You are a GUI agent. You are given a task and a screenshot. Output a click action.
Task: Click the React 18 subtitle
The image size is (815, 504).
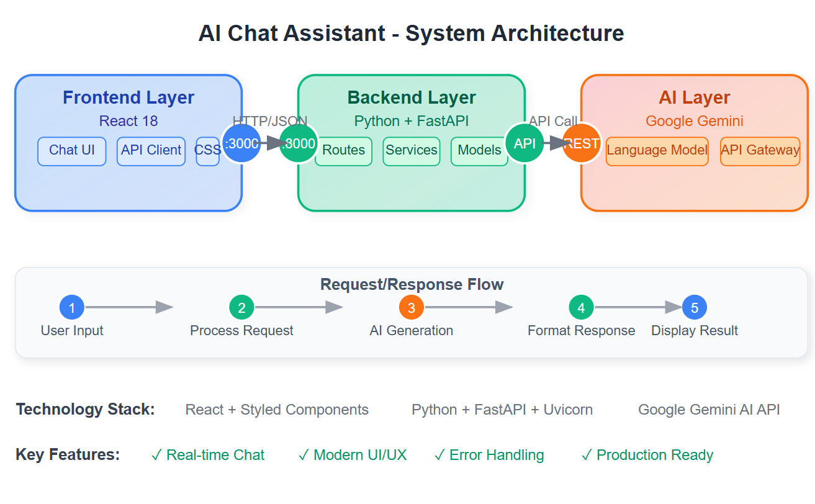128,121
